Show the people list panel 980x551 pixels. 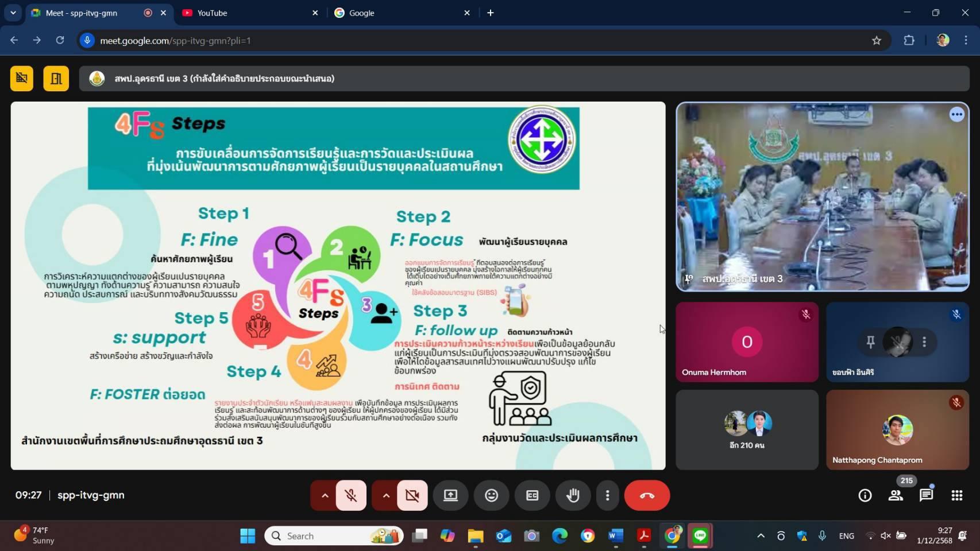[x=895, y=495]
